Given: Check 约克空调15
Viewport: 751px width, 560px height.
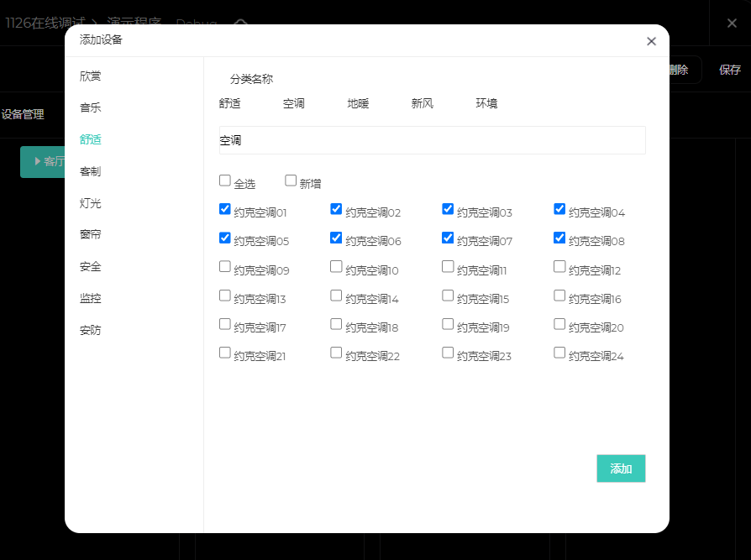Looking at the screenshot, I should 448,296.
